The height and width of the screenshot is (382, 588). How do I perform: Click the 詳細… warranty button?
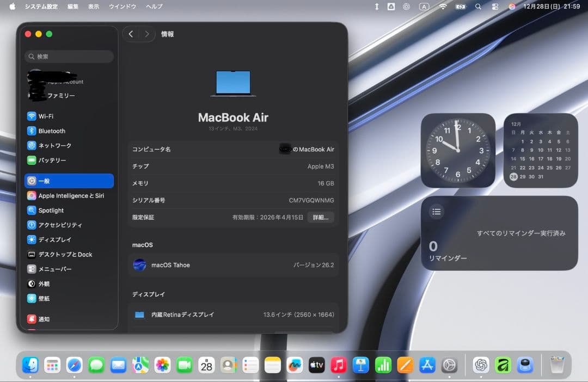[x=320, y=217]
